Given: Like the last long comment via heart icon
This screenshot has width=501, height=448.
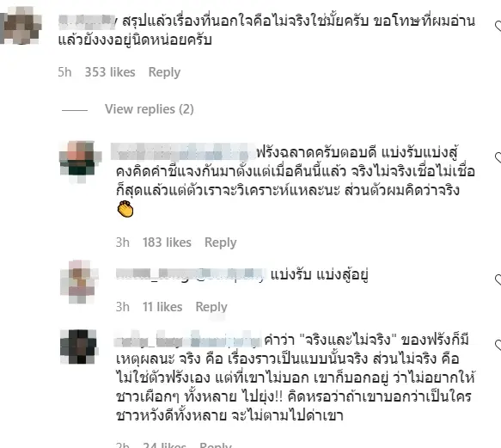Looking at the screenshot, I should (x=498, y=345).
